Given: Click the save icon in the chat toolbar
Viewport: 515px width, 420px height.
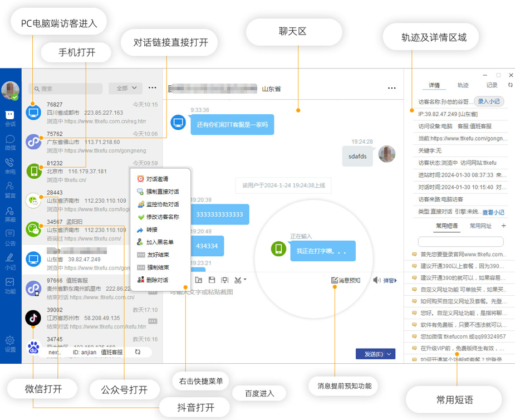Looking at the screenshot, I should click(x=212, y=280).
